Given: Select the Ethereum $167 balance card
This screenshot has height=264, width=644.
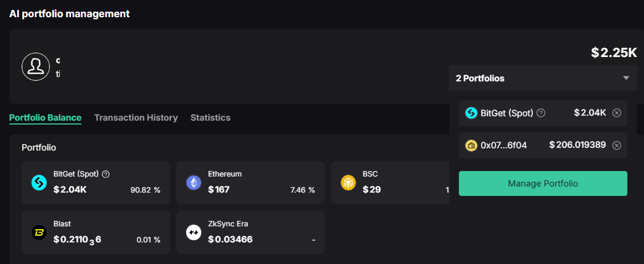Looking at the screenshot, I should (250, 183).
